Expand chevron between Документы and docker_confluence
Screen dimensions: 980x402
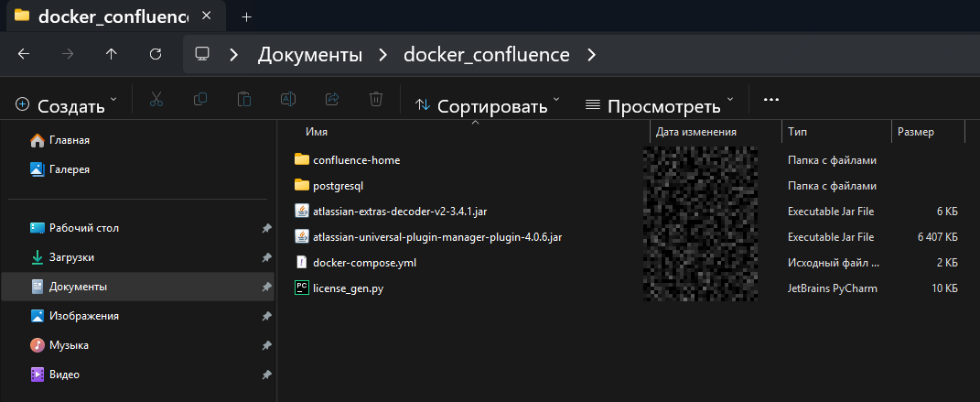click(383, 54)
